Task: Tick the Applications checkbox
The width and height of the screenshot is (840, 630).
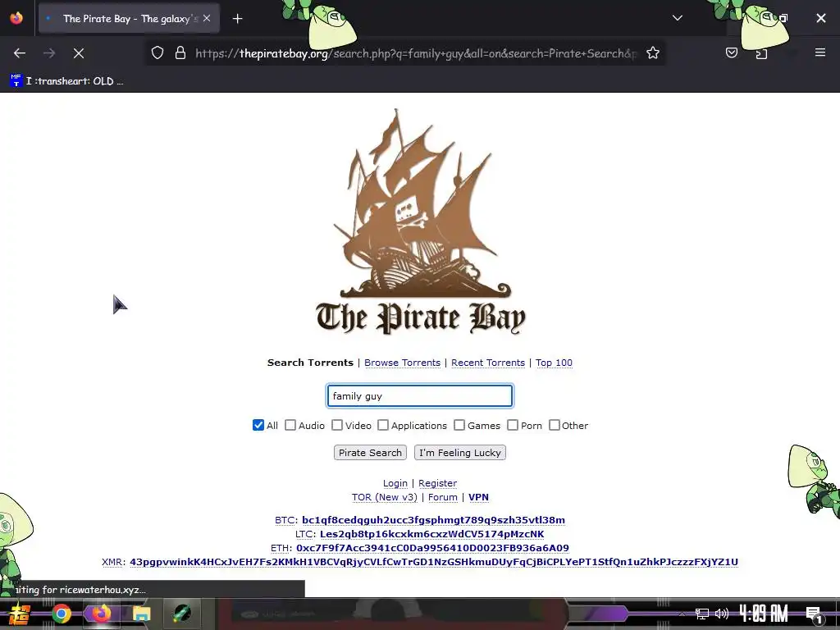Action: (x=383, y=426)
